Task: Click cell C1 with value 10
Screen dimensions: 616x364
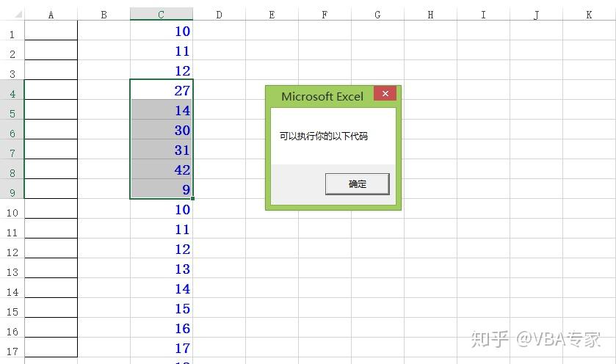Action: (x=161, y=31)
